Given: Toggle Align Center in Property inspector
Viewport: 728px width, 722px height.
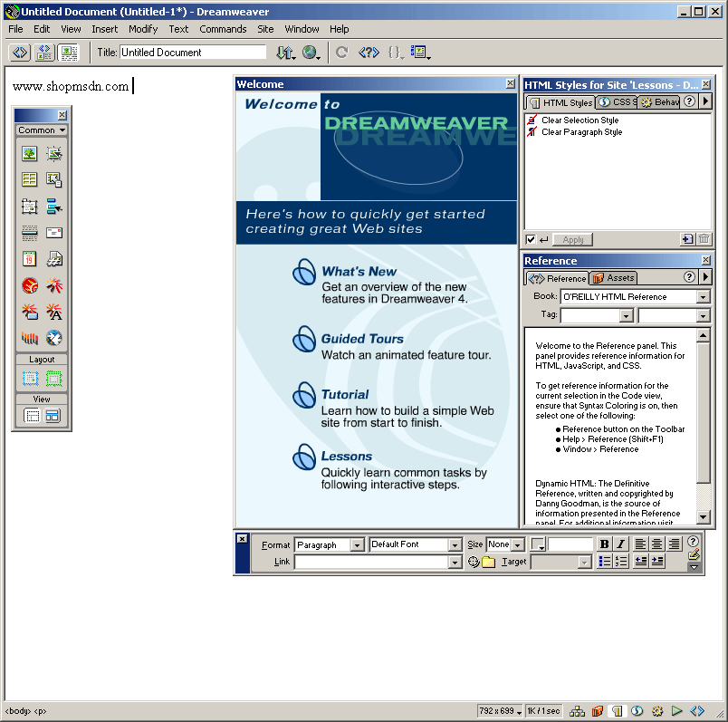Looking at the screenshot, I should (656, 544).
